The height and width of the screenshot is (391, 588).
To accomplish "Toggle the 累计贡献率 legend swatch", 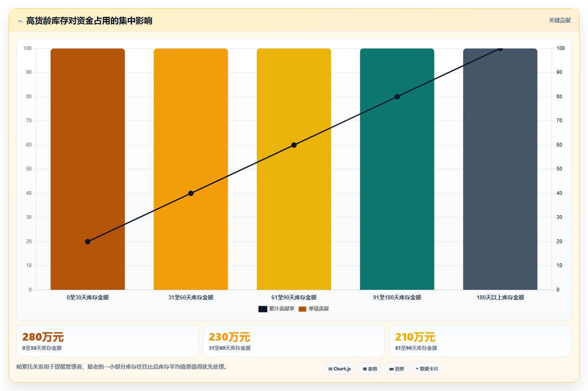I will (263, 309).
